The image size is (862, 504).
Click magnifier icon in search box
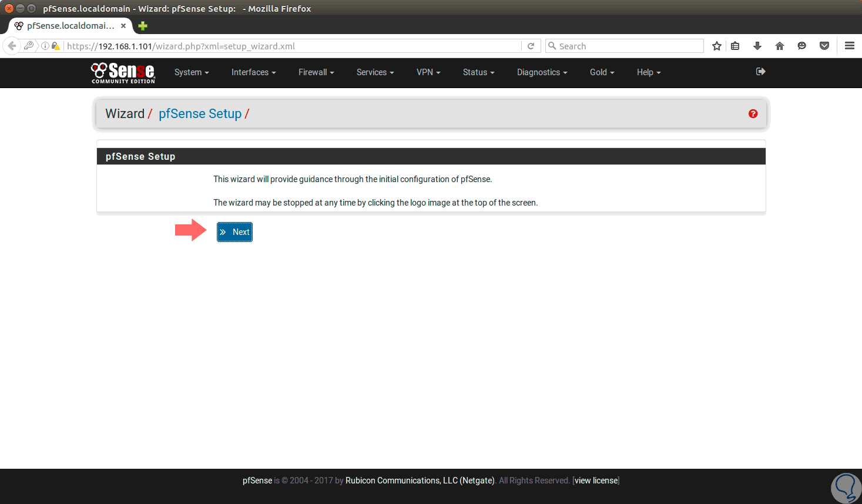[x=552, y=46]
